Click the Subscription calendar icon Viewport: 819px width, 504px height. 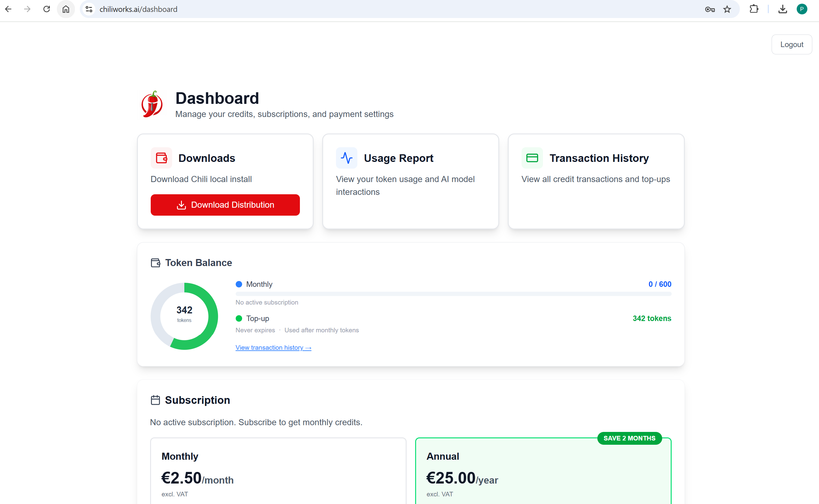coord(156,400)
